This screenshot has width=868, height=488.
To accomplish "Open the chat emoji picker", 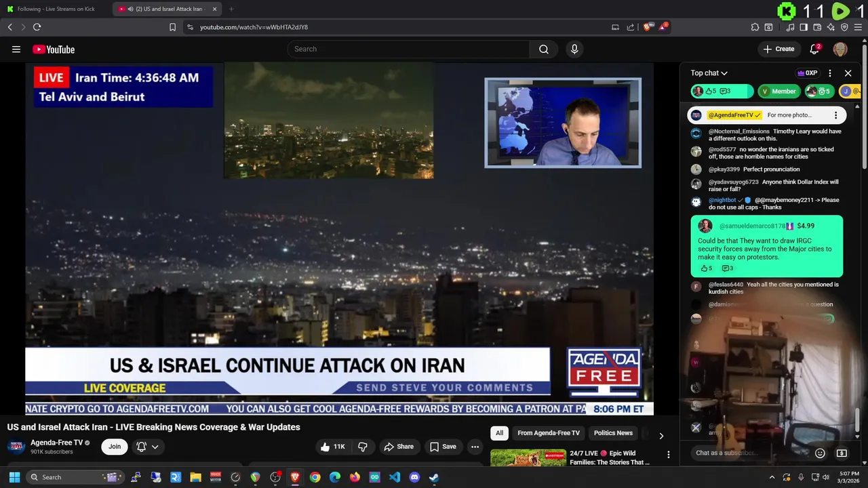I will click(820, 453).
